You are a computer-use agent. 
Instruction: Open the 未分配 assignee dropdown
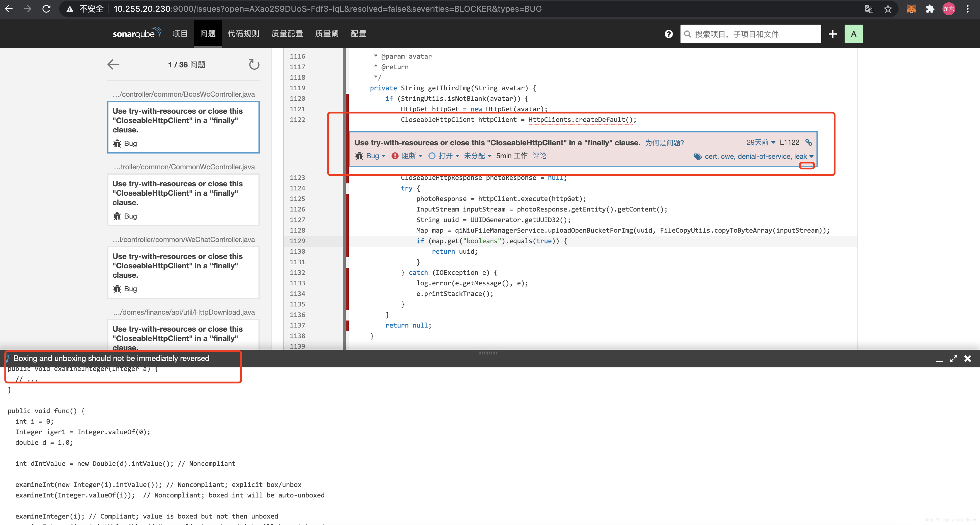pyautogui.click(x=478, y=156)
